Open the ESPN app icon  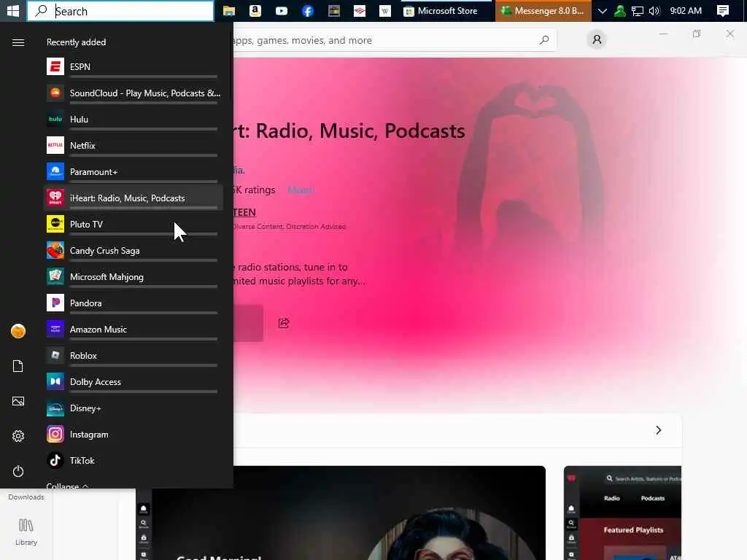55,66
